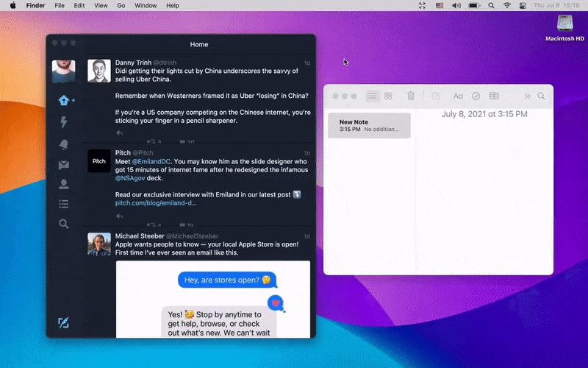Switch Notes to list view

pyautogui.click(x=373, y=96)
